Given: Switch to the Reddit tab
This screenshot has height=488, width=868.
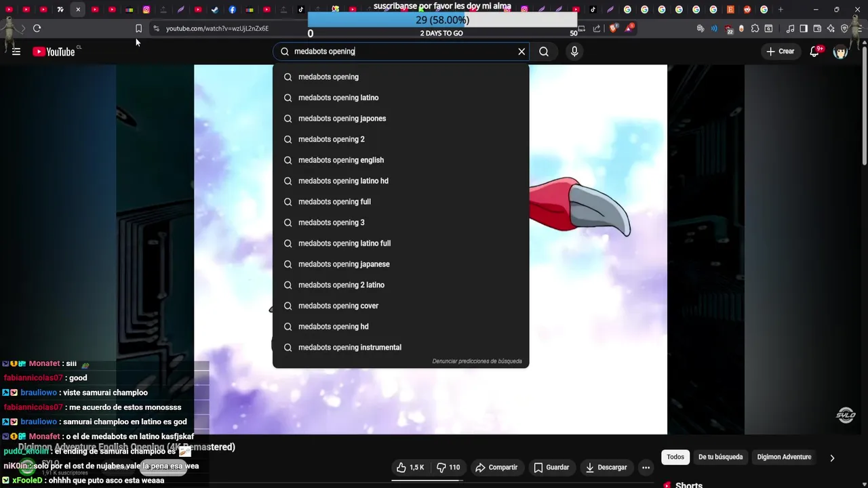Looking at the screenshot, I should 747,9.
